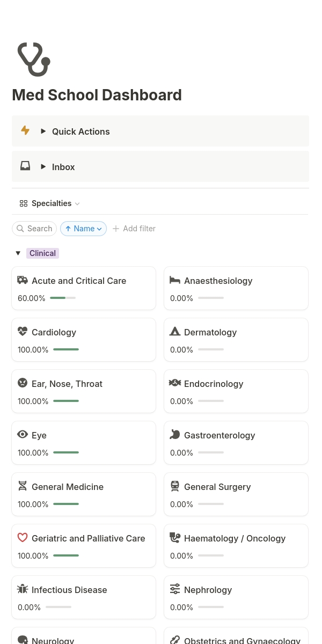322x644 pixels.
Task: Click the Clinical group tag
Action: (42, 253)
